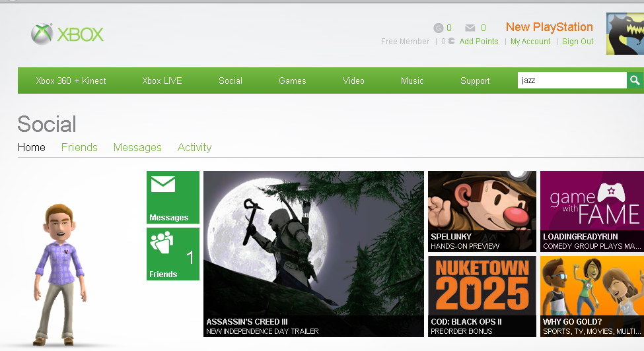644x351 pixels.
Task: Click Sign Out link
Action: click(577, 42)
